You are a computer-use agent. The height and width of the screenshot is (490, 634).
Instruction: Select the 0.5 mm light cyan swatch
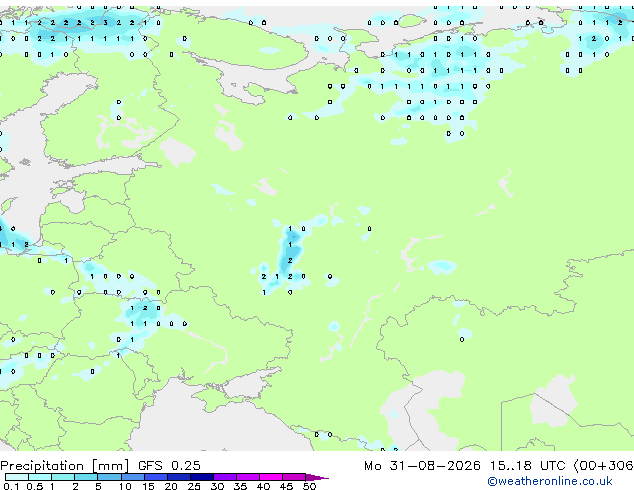40,477
